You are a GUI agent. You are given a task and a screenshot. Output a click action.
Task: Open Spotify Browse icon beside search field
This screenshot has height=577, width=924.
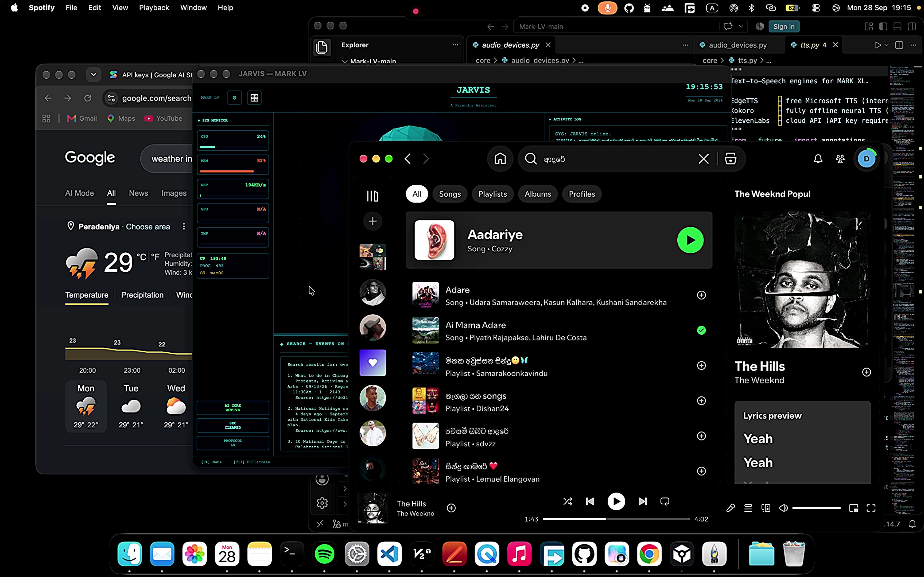tap(731, 159)
